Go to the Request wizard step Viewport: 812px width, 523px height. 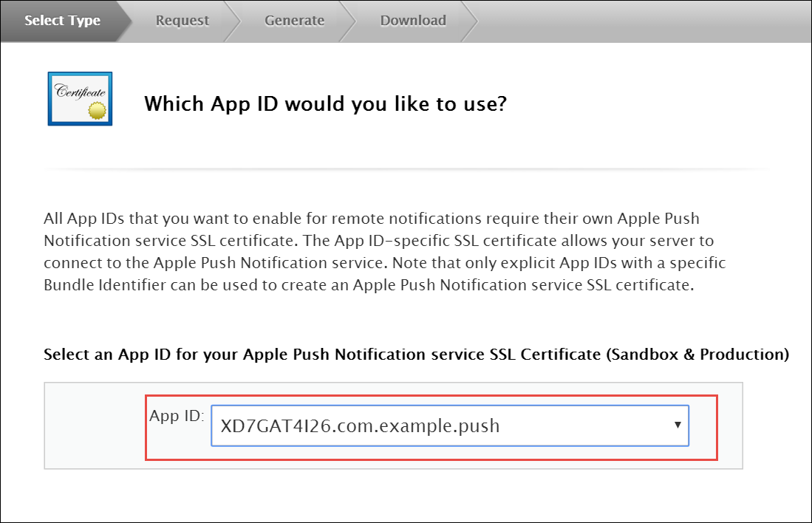point(182,21)
